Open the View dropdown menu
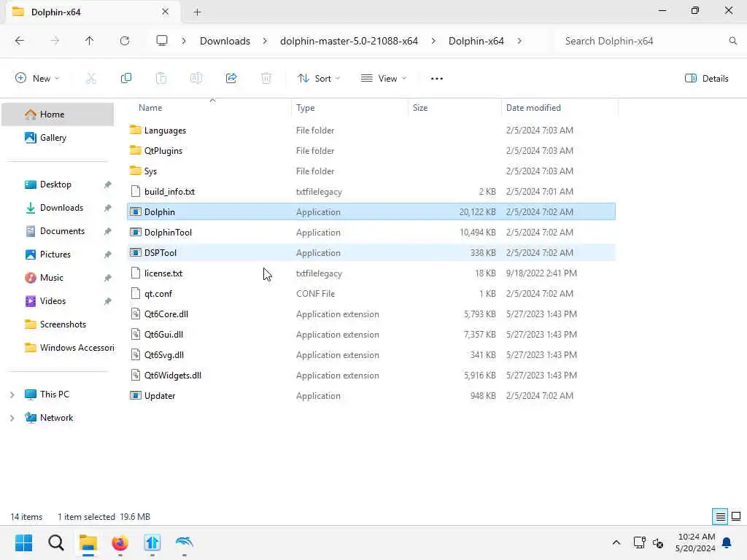 point(384,79)
